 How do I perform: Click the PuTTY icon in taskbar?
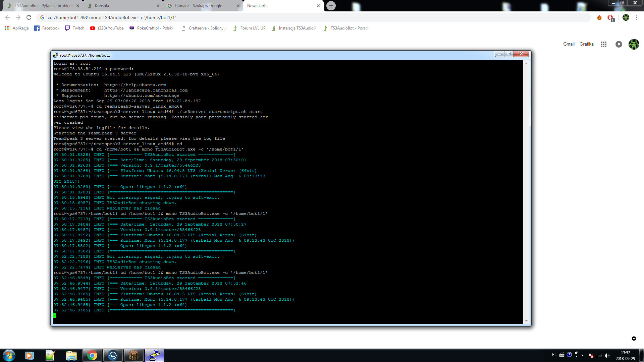(x=154, y=355)
